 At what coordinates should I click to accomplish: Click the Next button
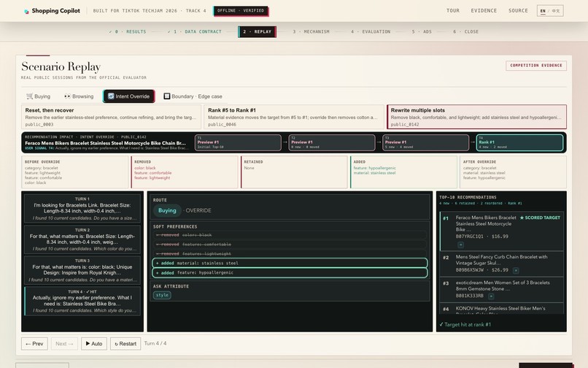(x=64, y=344)
